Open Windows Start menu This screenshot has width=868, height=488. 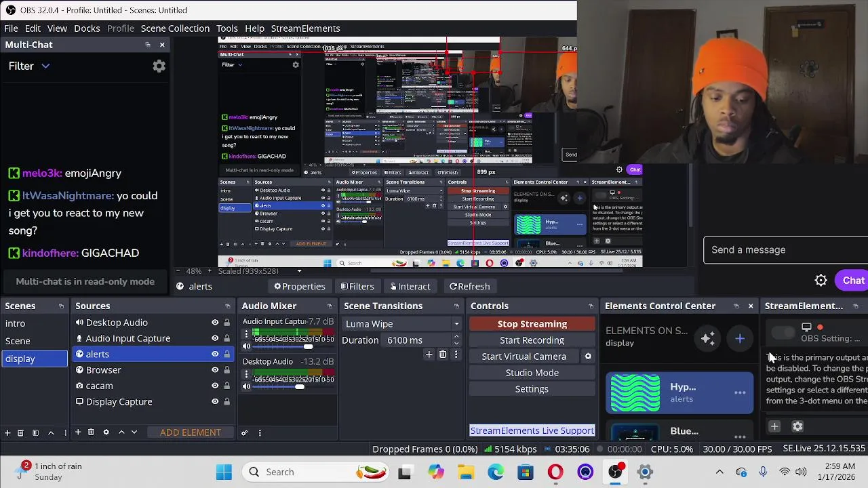(224, 472)
